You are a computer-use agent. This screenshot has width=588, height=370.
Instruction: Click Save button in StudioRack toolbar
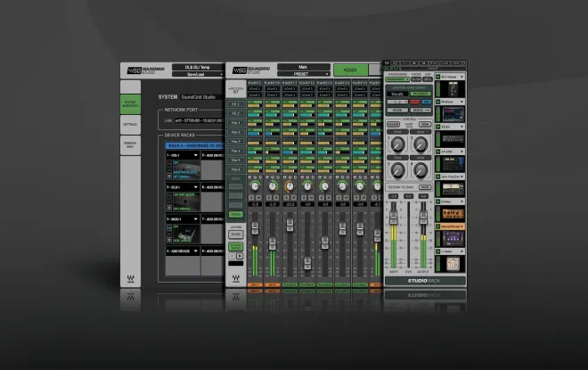pos(455,63)
